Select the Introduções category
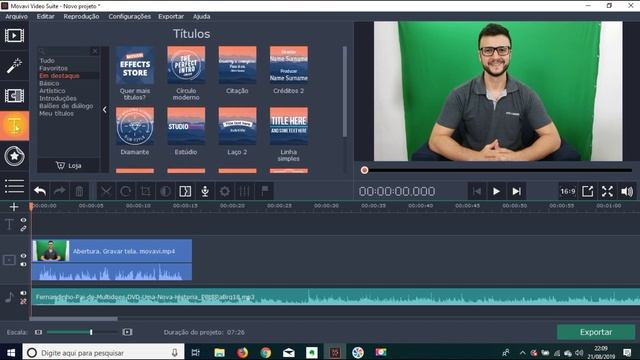 [x=58, y=98]
